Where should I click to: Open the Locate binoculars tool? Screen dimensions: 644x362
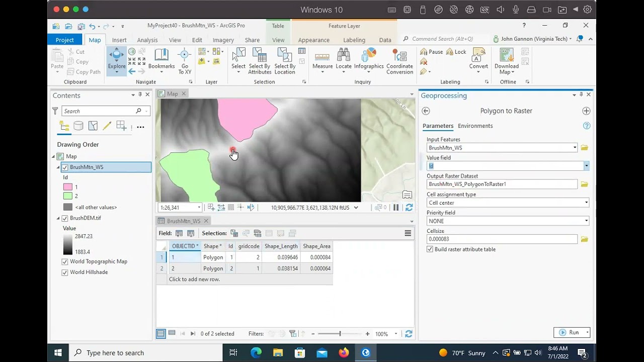pos(344,60)
